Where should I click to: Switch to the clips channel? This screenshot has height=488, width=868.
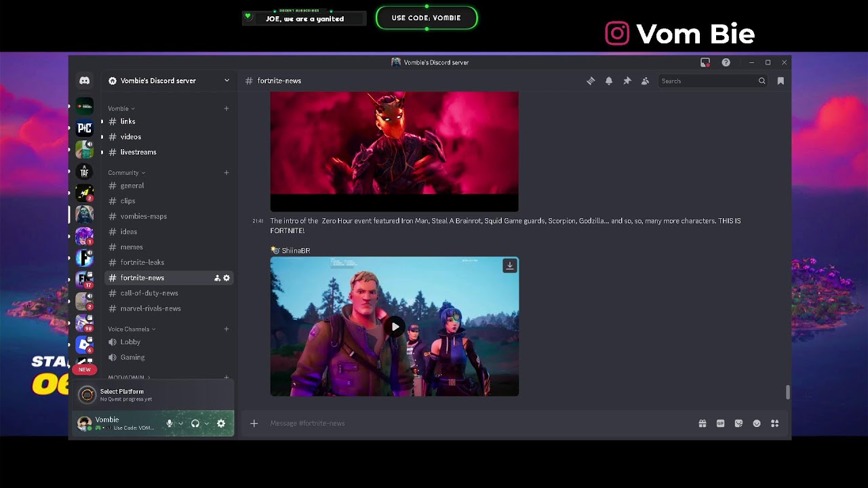click(x=169, y=201)
